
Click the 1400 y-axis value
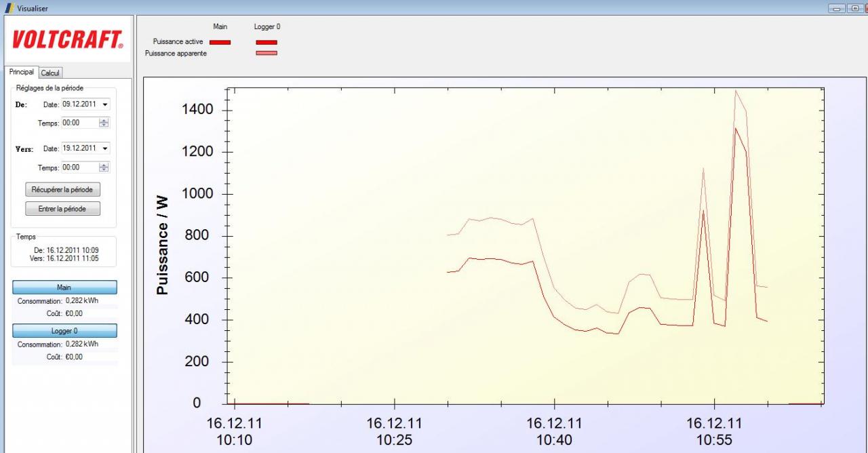point(197,110)
